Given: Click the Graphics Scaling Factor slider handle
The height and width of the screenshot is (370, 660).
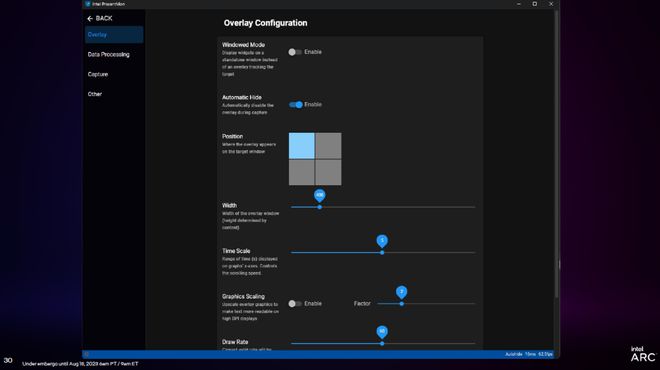Looking at the screenshot, I should point(402,303).
